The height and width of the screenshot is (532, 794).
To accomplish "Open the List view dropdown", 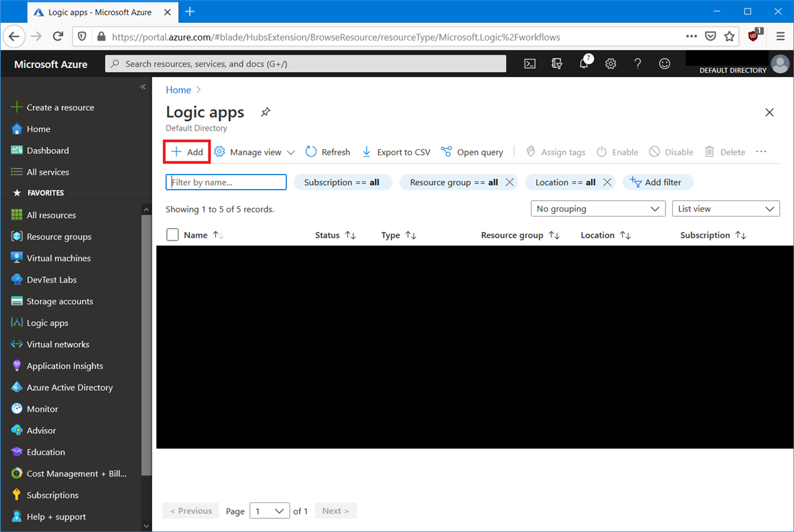I will (726, 208).
